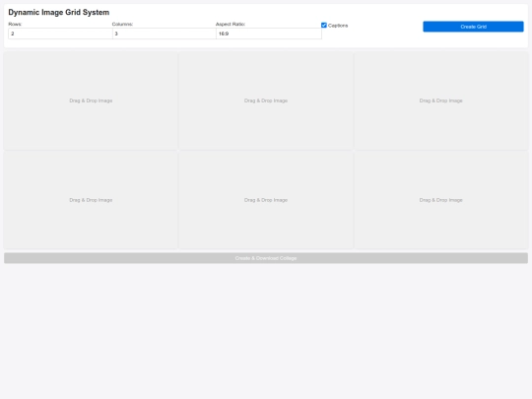
Task: Select the bottom-middle image drop zone
Action: 266,200
